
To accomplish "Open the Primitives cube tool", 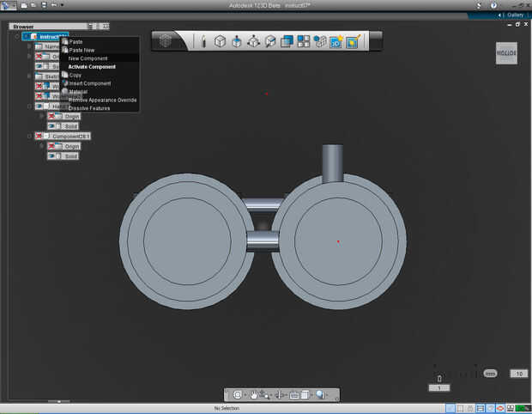I will tap(220, 41).
